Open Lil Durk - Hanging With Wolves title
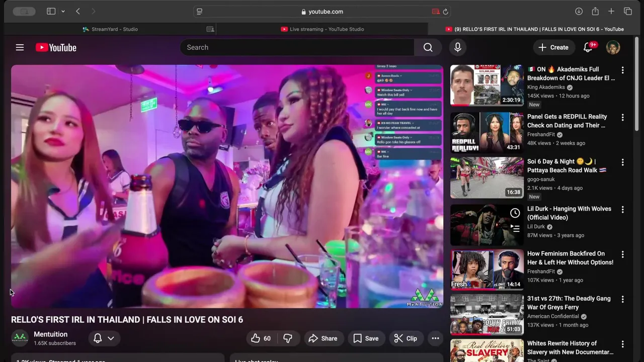The image size is (644, 362). click(569, 213)
